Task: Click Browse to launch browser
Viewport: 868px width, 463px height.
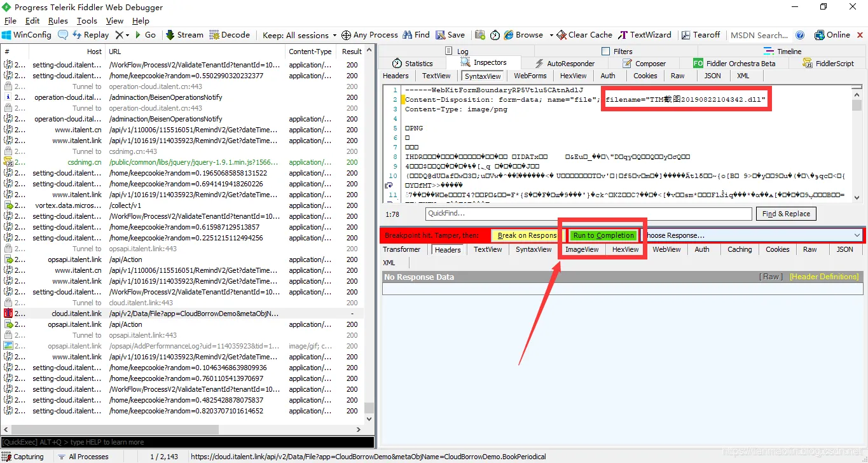Action: point(523,35)
